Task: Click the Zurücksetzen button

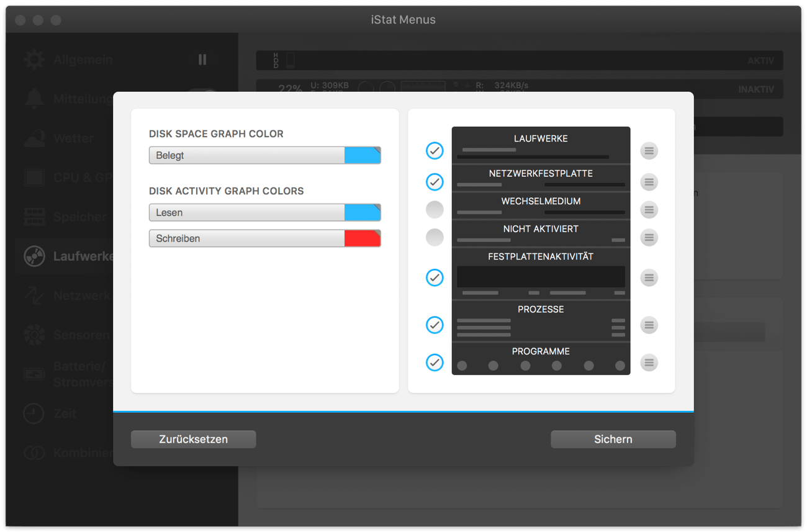Action: tap(194, 439)
